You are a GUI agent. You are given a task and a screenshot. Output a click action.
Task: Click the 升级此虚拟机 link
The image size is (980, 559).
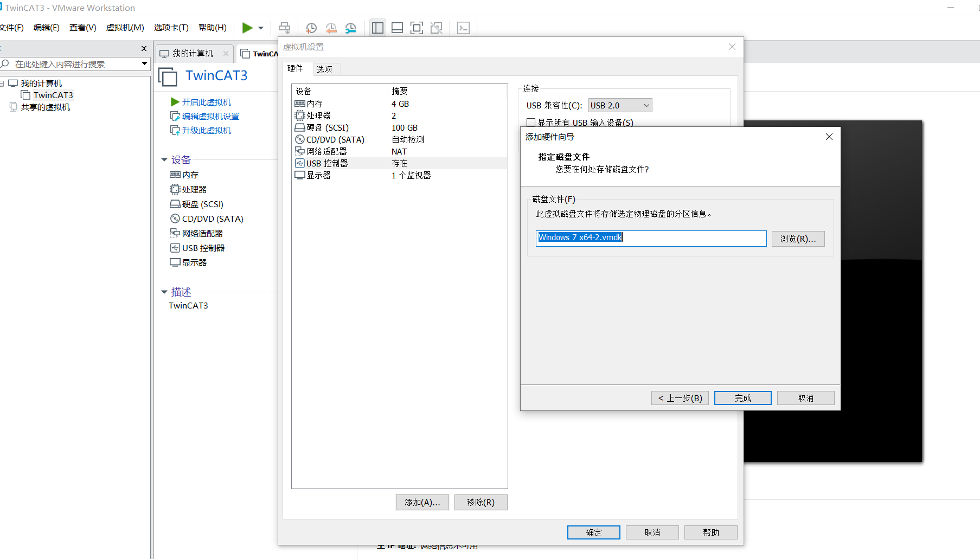206,130
